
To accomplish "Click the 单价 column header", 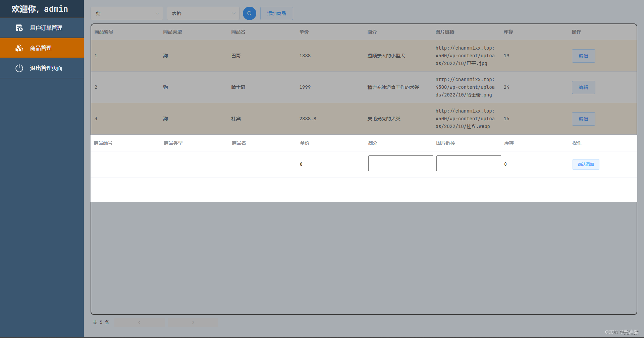I will pos(304,32).
